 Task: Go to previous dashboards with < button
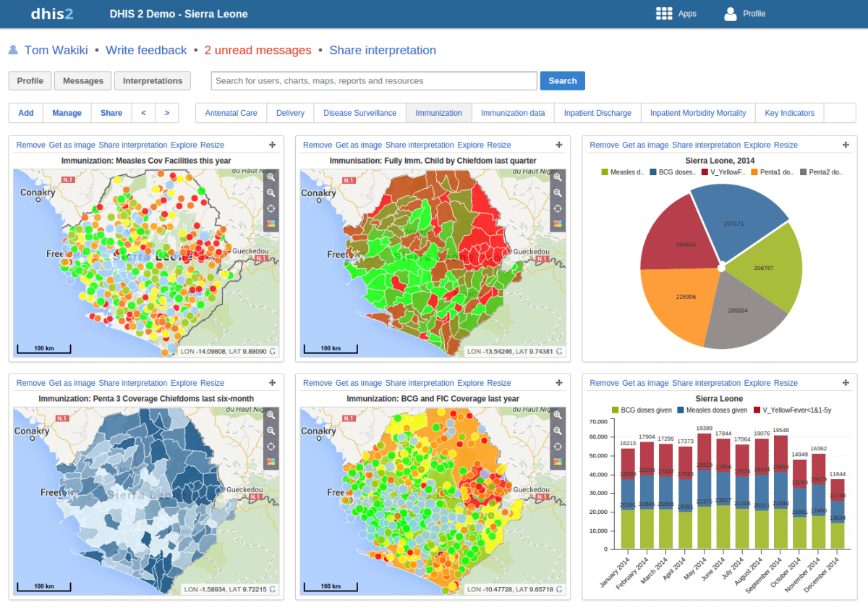coord(143,113)
